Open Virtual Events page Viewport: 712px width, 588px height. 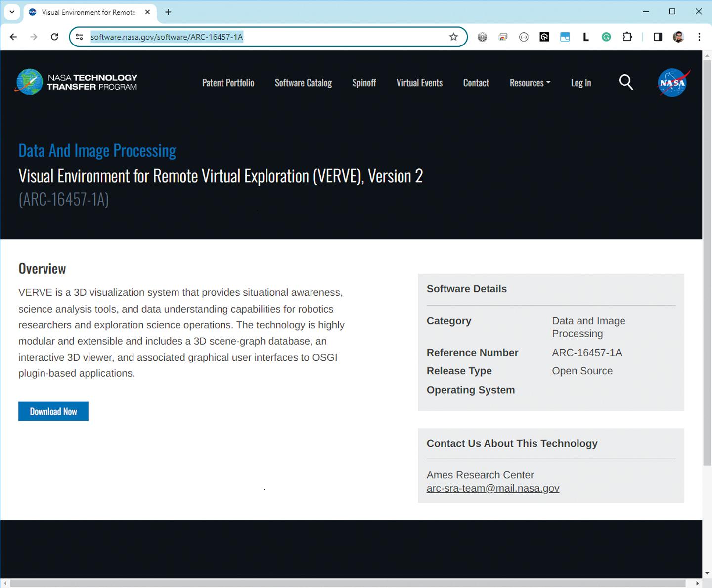[420, 83]
